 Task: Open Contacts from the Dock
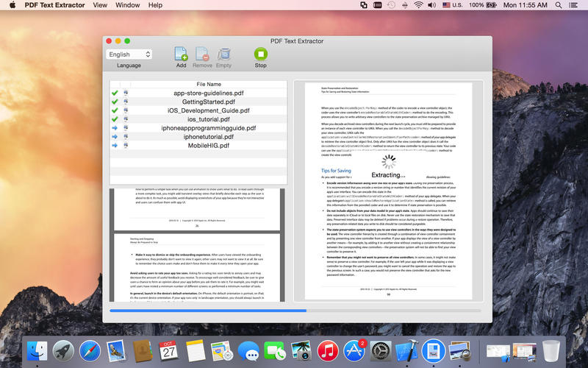pyautogui.click(x=143, y=352)
